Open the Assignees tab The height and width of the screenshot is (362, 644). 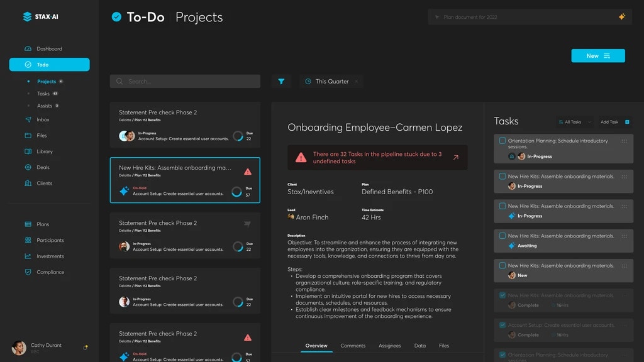coord(390,346)
